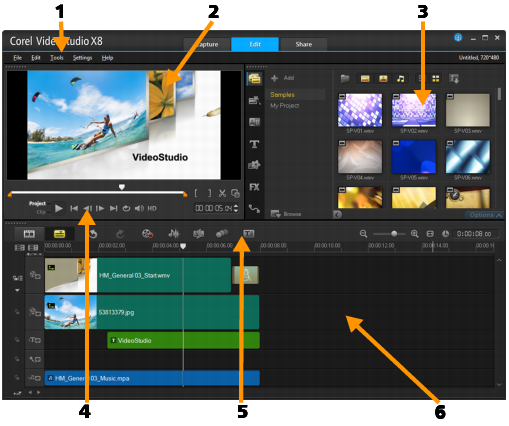Viewport: 509px width, 426px height.
Task: Open the FX filter library
Action: tap(254, 187)
